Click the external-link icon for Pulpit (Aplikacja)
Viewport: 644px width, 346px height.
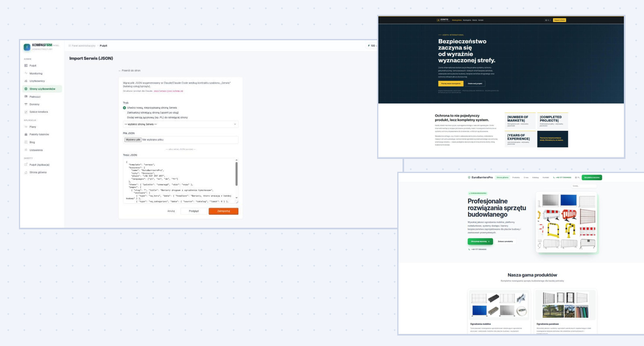[x=26, y=165]
